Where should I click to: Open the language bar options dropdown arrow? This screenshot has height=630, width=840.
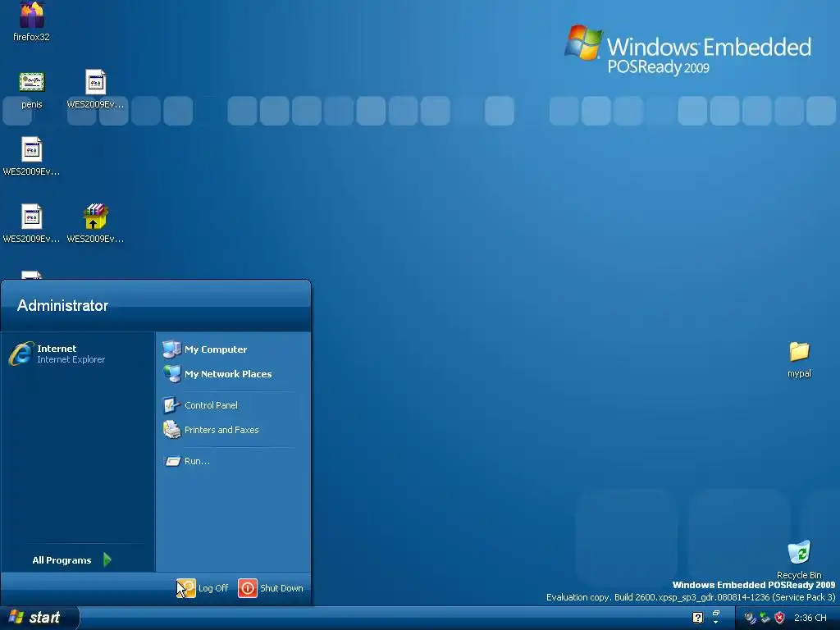click(x=715, y=623)
